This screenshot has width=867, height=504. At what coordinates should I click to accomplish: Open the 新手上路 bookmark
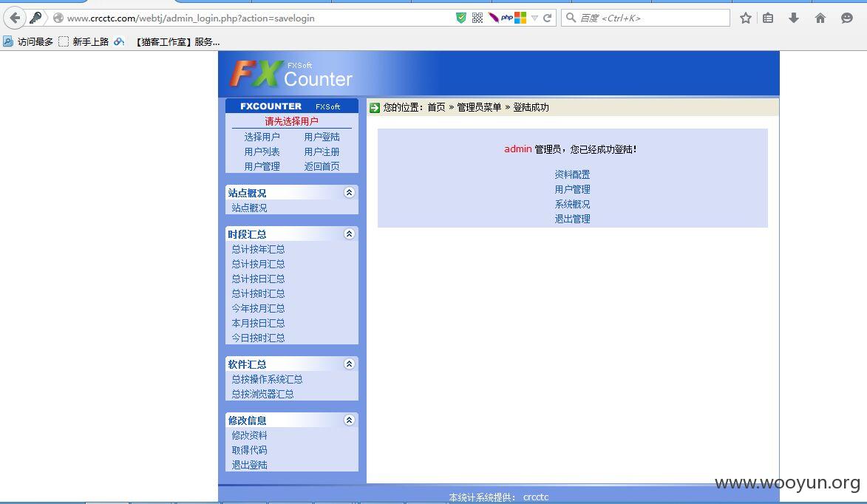click(84, 41)
